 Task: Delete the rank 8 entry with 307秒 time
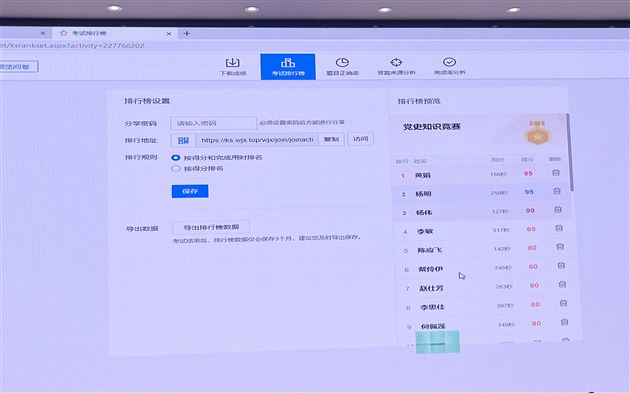pos(563,303)
